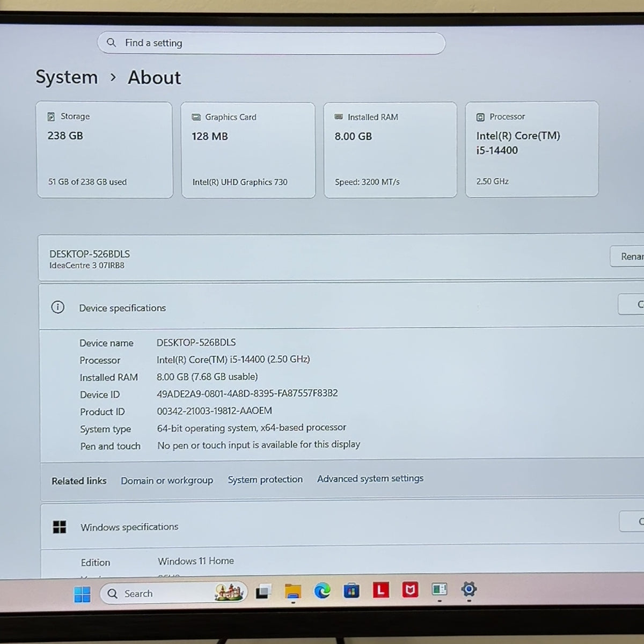The height and width of the screenshot is (644, 644).
Task: Click the Graphics Card icon
Action: (196, 117)
